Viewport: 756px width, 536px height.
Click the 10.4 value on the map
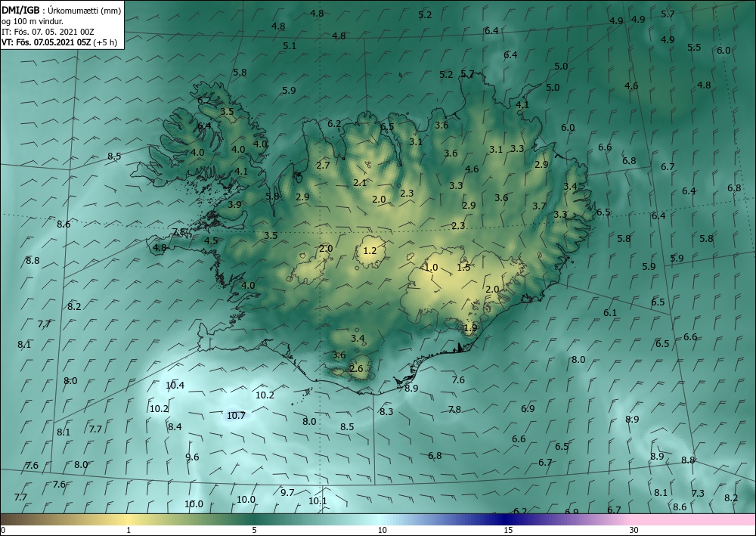pos(175,385)
